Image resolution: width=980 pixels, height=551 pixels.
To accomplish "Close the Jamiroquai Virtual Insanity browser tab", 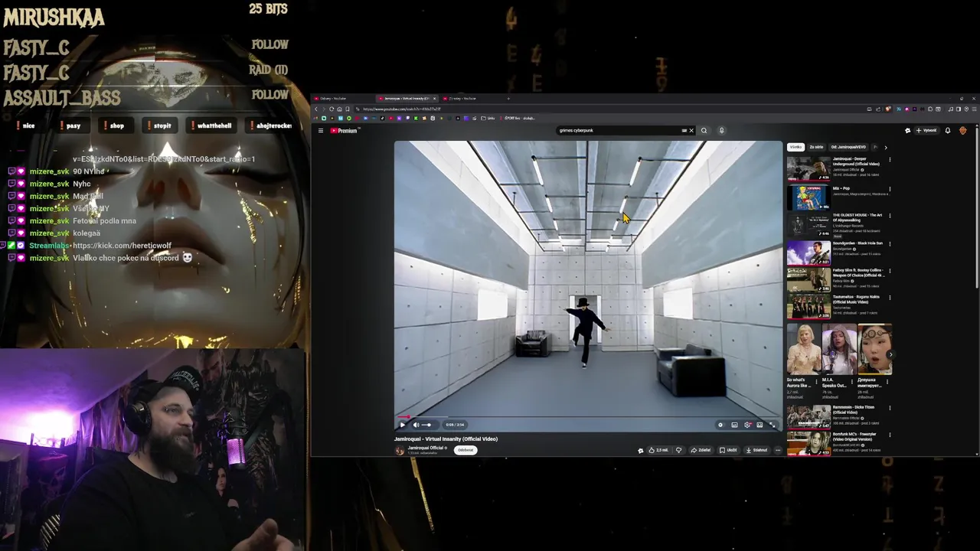I will pos(434,99).
